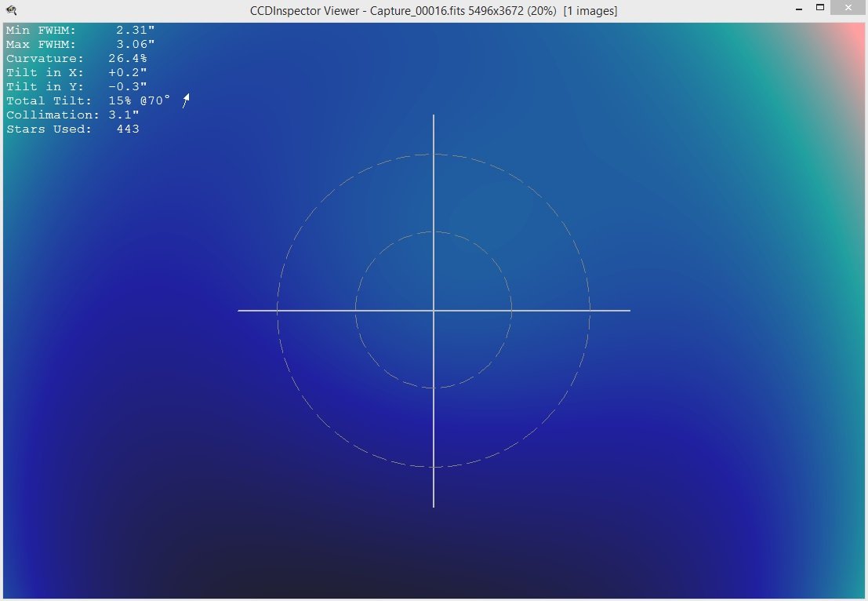Maximize the CCDInspector Viewer window
868x601 pixels.
click(x=820, y=8)
